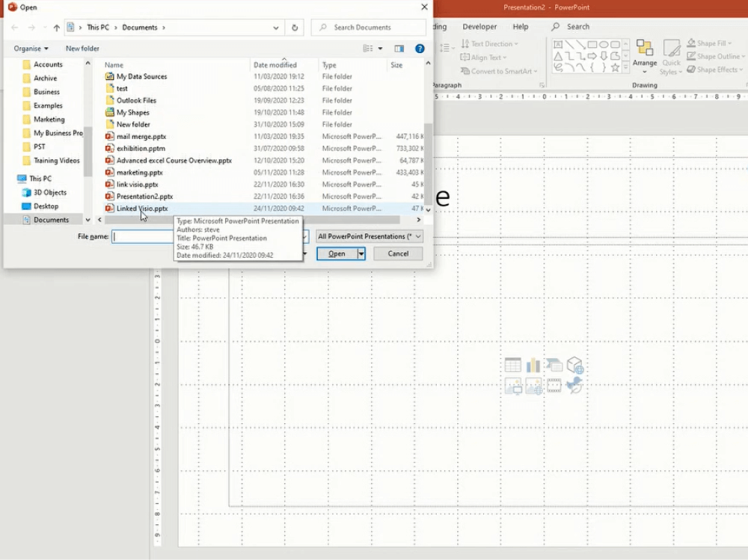Toggle the preview pane icon
The image size is (748, 560).
coord(399,49)
